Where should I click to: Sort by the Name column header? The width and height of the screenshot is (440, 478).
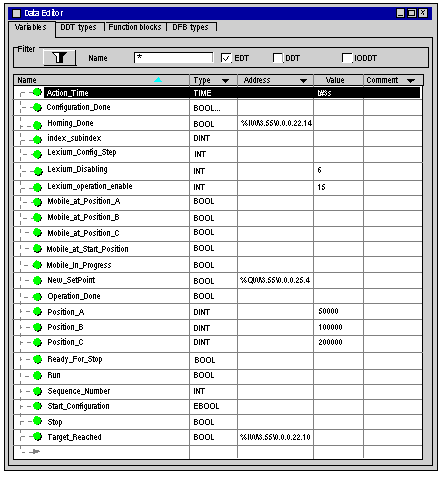coord(101,80)
